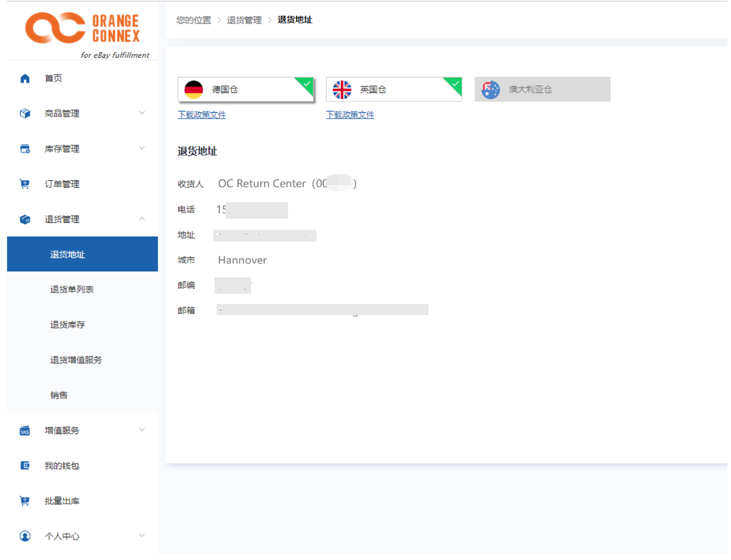The width and height of the screenshot is (731, 560).
Task: Select the 澳大利亚仓 warehouse card
Action: tap(542, 89)
